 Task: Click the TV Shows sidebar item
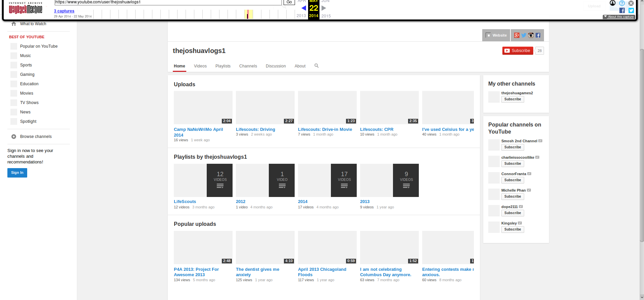point(29,103)
